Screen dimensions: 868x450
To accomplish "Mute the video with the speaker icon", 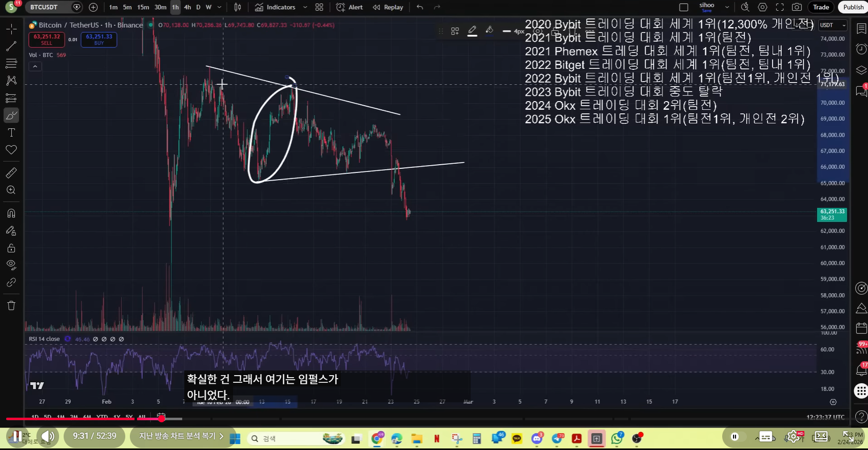I will click(x=47, y=437).
